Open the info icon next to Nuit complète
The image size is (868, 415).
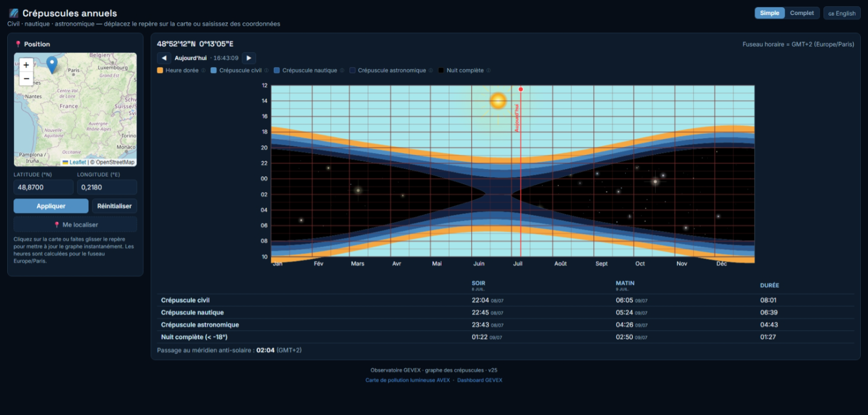click(x=488, y=70)
